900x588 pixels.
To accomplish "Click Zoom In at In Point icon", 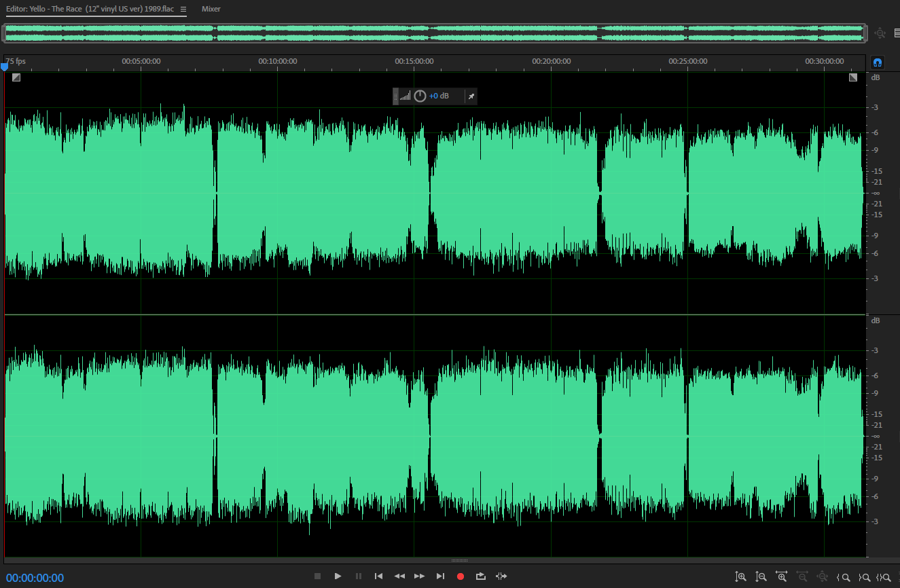I will tap(844, 577).
